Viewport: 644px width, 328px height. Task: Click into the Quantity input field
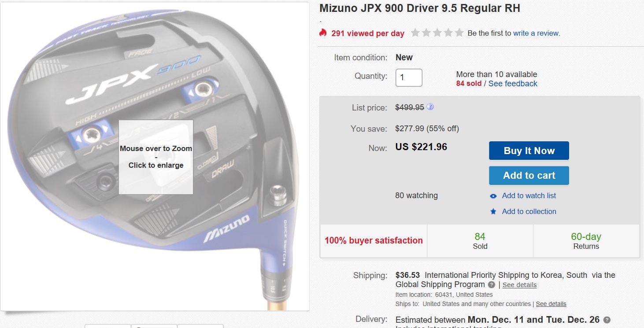[409, 78]
